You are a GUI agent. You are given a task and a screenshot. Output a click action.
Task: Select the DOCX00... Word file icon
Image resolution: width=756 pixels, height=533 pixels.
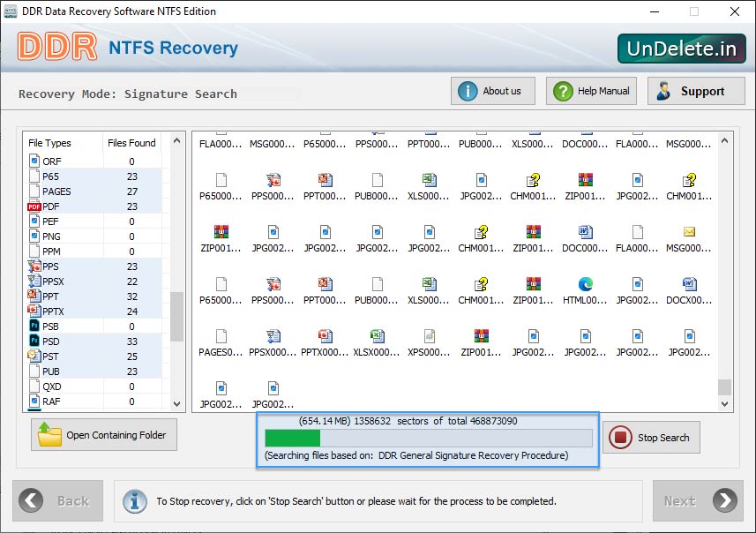coord(690,284)
